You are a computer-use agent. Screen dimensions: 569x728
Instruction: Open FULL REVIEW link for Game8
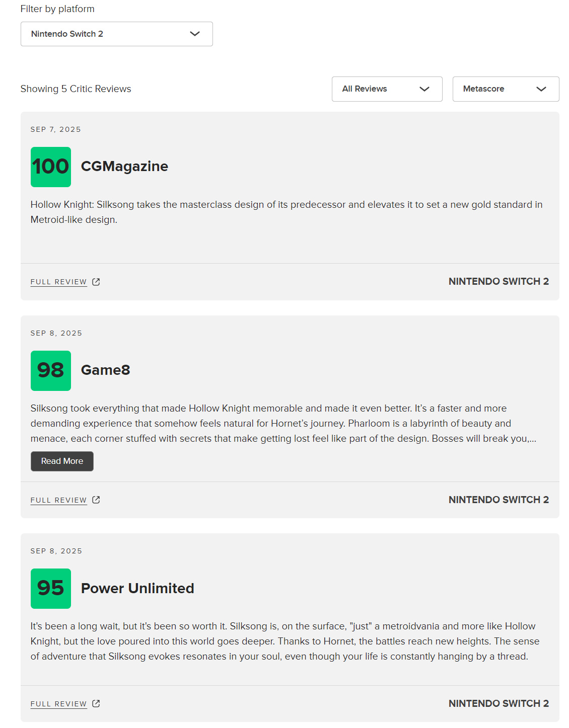pyautogui.click(x=59, y=500)
